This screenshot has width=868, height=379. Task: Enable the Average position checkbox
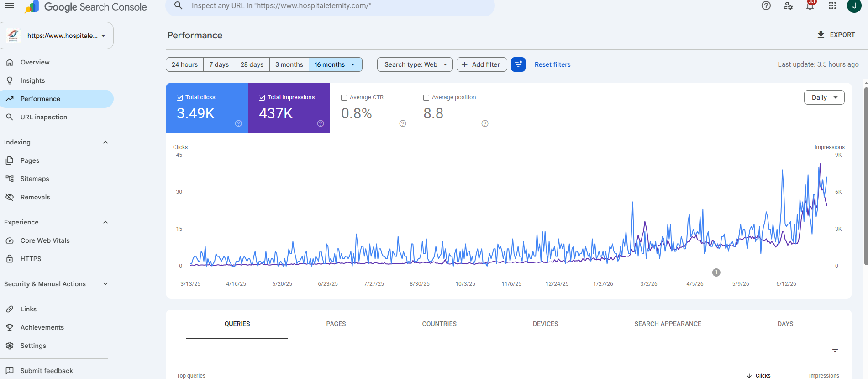pyautogui.click(x=426, y=97)
